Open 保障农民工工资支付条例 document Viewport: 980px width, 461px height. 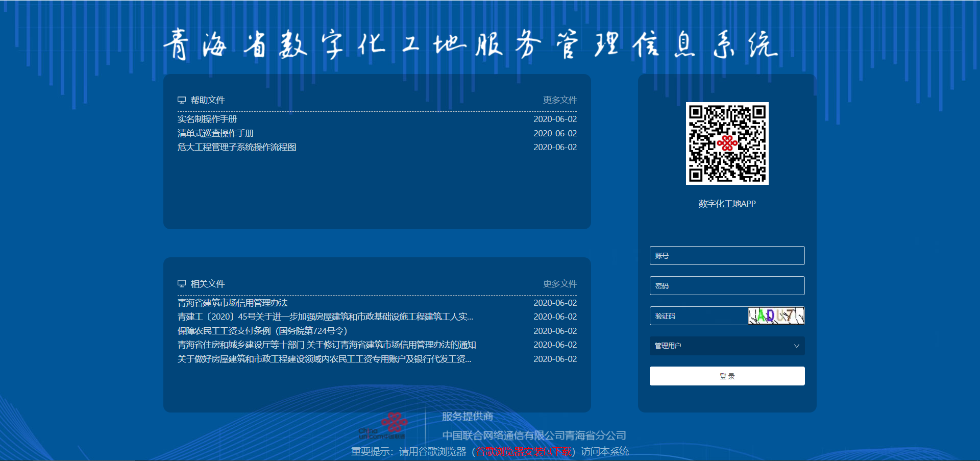(x=262, y=331)
